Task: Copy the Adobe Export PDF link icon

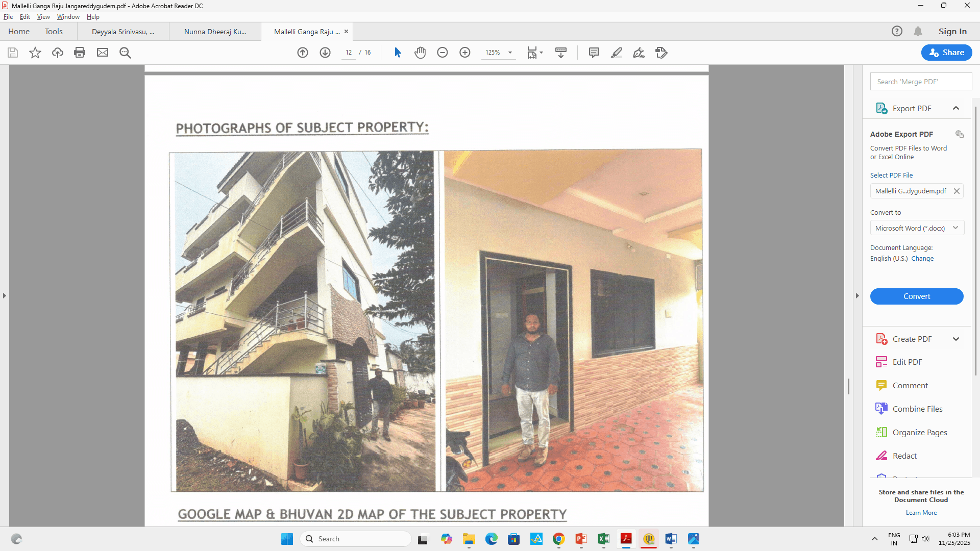Action: [960, 134]
